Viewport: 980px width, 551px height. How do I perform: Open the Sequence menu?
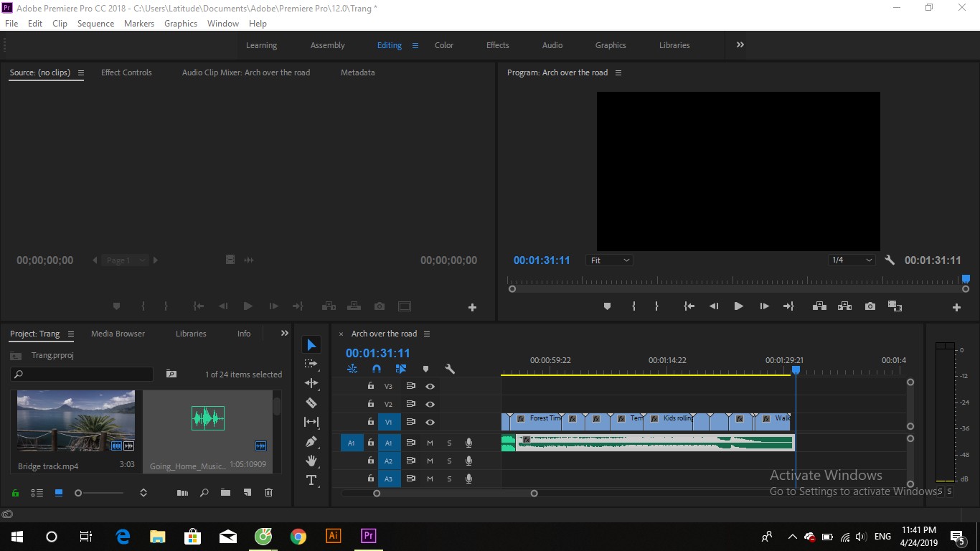pyautogui.click(x=95, y=24)
